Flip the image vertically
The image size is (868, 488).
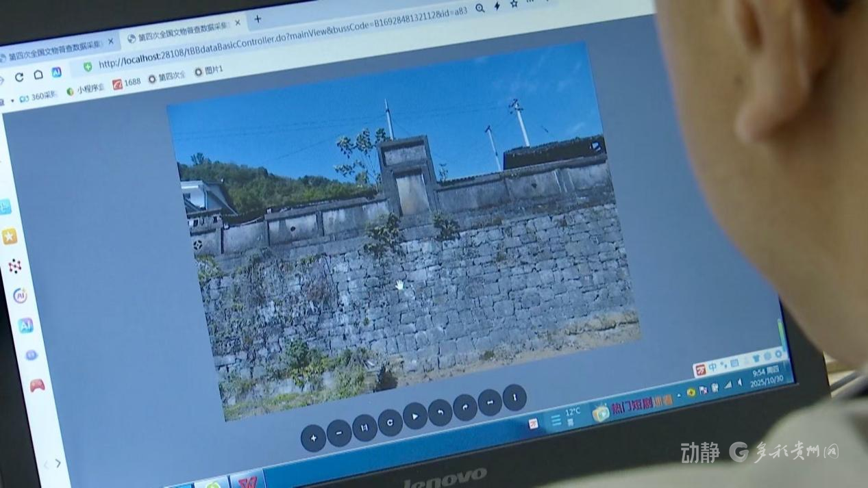514,398
